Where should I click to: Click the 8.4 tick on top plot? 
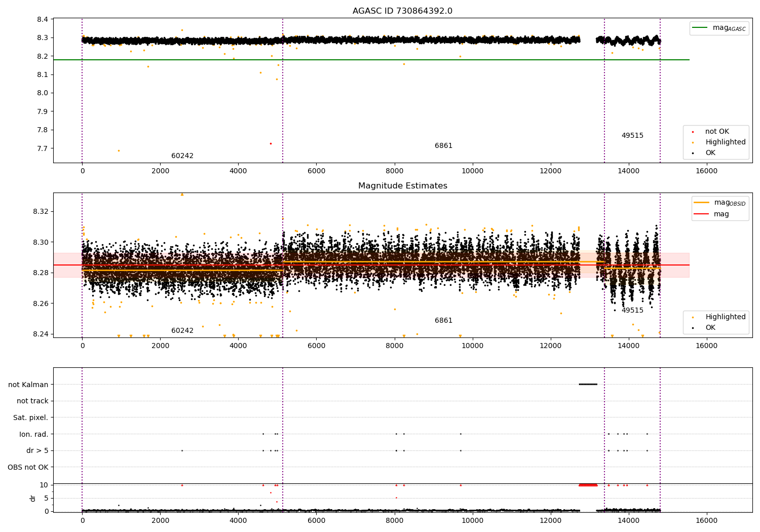[x=43, y=19]
